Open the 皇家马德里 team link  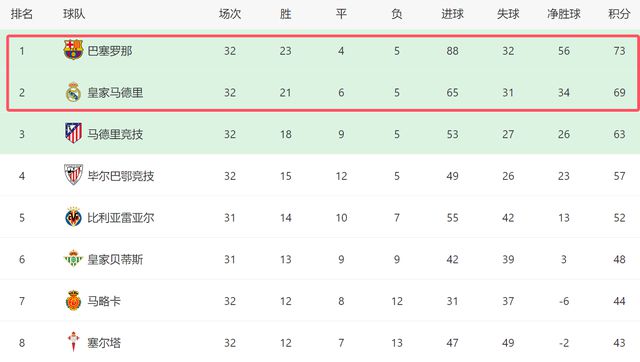(116, 93)
